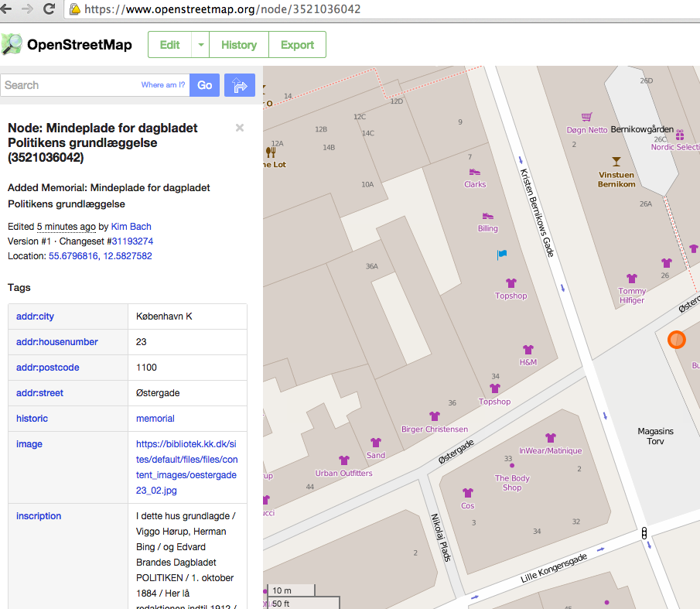Open the Export tab
The width and height of the screenshot is (700, 609).
tap(297, 45)
